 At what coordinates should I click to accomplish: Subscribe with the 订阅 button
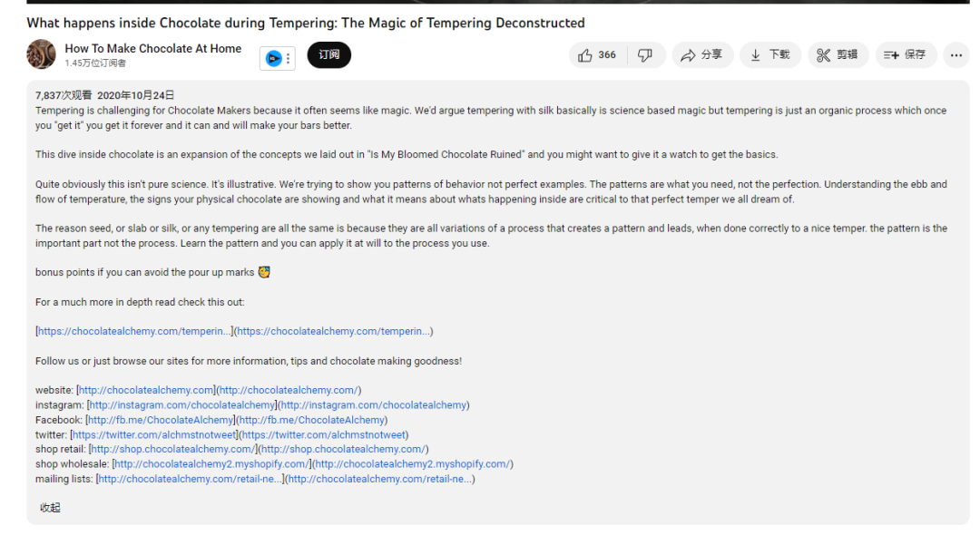[x=328, y=55]
